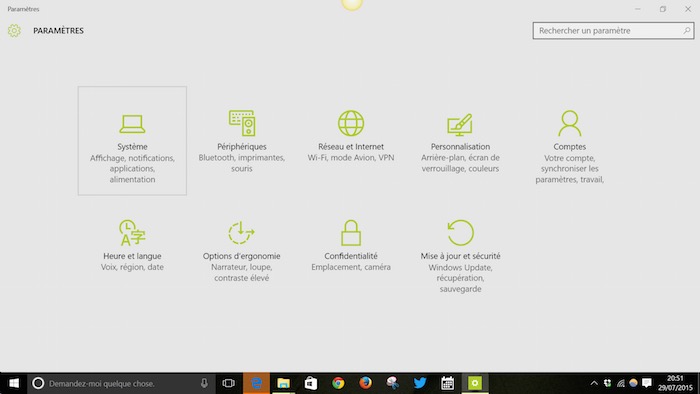Open Mise à jour et sécurité
Image resolution: width=700 pixels, height=394 pixels.
[460, 250]
